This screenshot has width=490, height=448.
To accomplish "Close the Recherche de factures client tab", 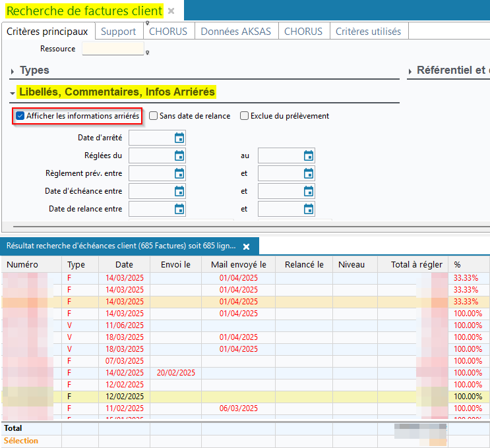I will [x=171, y=11].
